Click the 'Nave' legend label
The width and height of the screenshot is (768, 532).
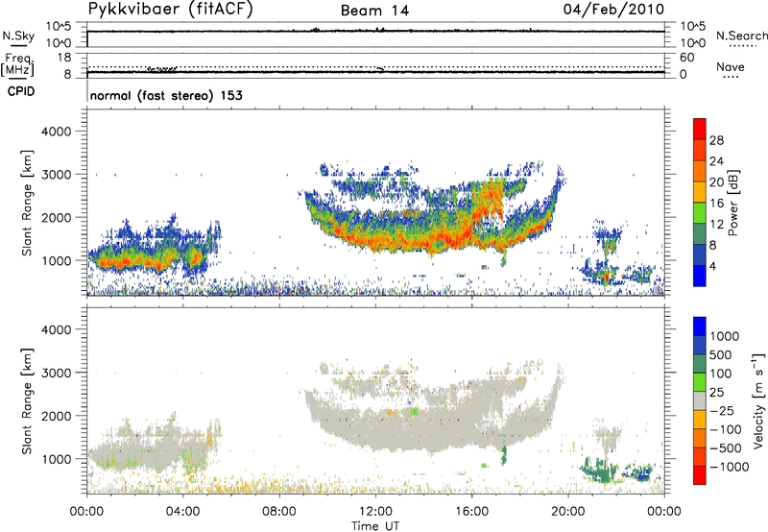731,67
